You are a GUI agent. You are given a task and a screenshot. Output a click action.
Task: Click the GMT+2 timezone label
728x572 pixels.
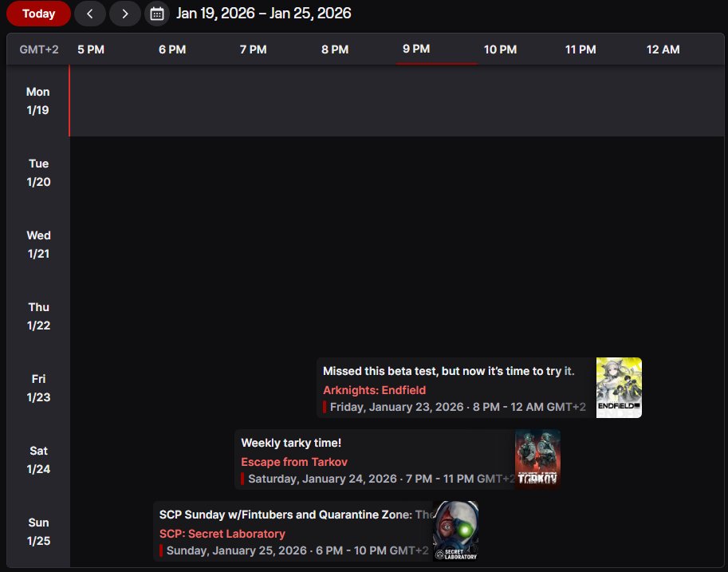[x=39, y=49]
